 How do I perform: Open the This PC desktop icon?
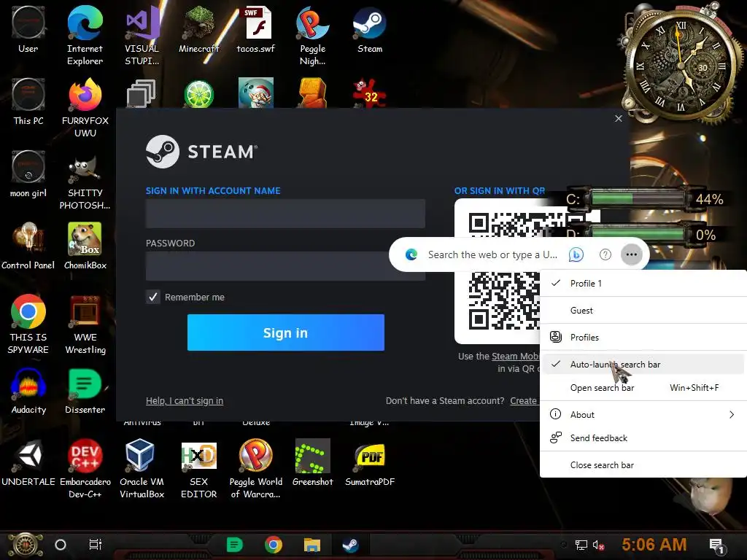coord(28,101)
